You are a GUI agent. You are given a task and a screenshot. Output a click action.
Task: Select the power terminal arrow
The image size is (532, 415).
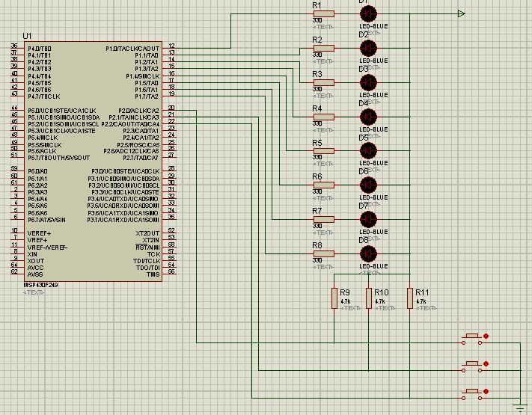[461, 14]
